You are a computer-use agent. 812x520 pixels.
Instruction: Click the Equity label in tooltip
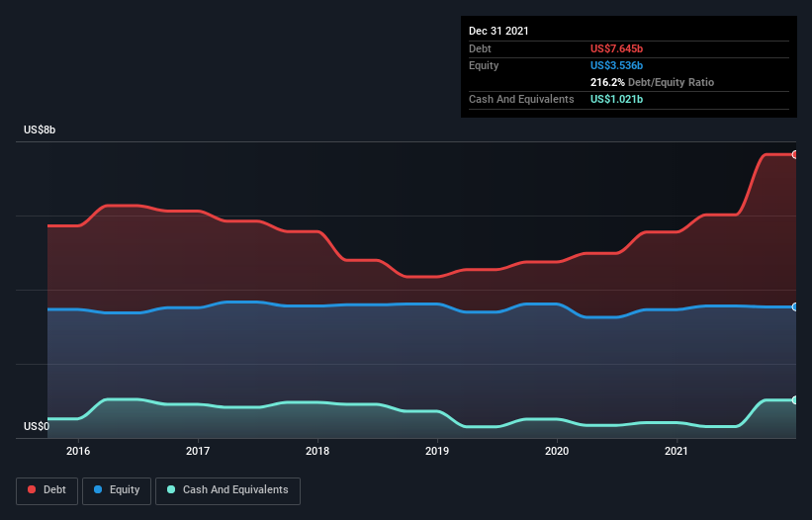click(x=484, y=65)
